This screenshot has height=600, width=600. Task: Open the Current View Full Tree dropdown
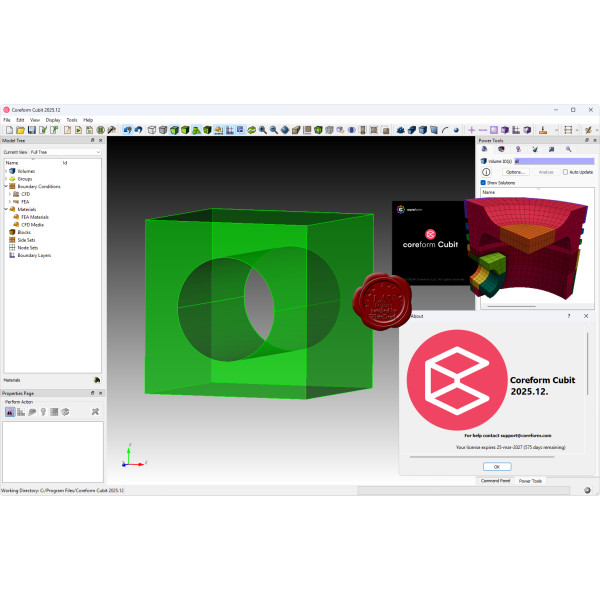click(x=65, y=152)
